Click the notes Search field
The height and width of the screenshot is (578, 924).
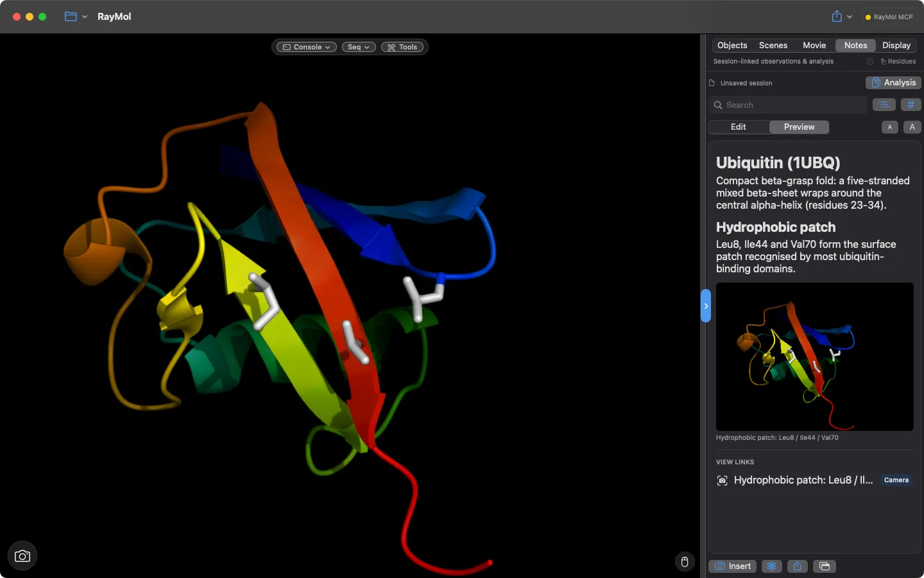[x=788, y=105]
